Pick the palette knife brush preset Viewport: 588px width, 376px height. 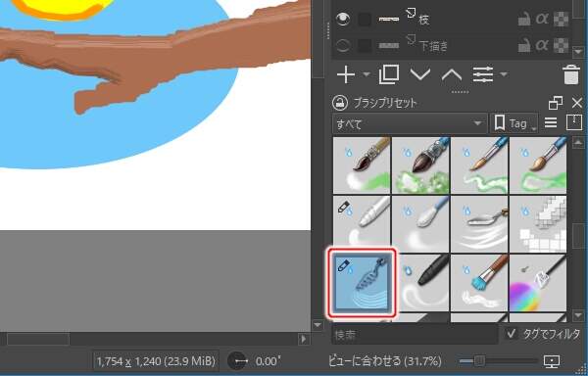pyautogui.click(x=479, y=224)
